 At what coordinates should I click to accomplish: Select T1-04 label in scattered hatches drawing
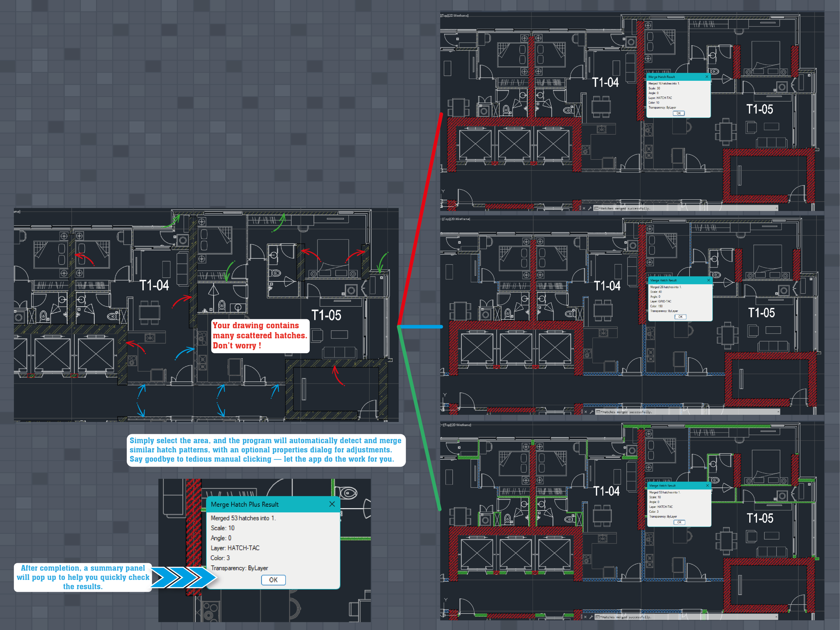point(154,285)
